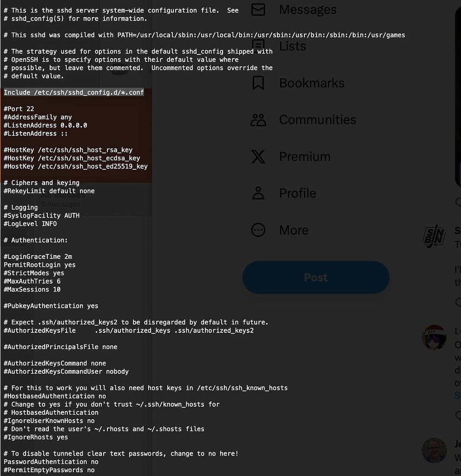Open the Premium text link

304,157
